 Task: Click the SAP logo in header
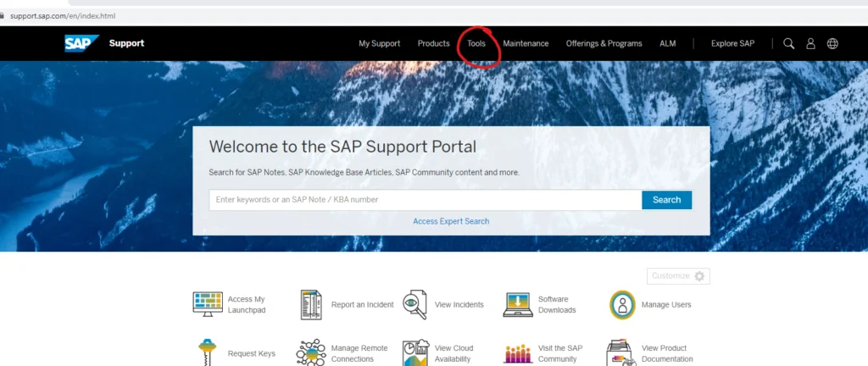tap(81, 43)
